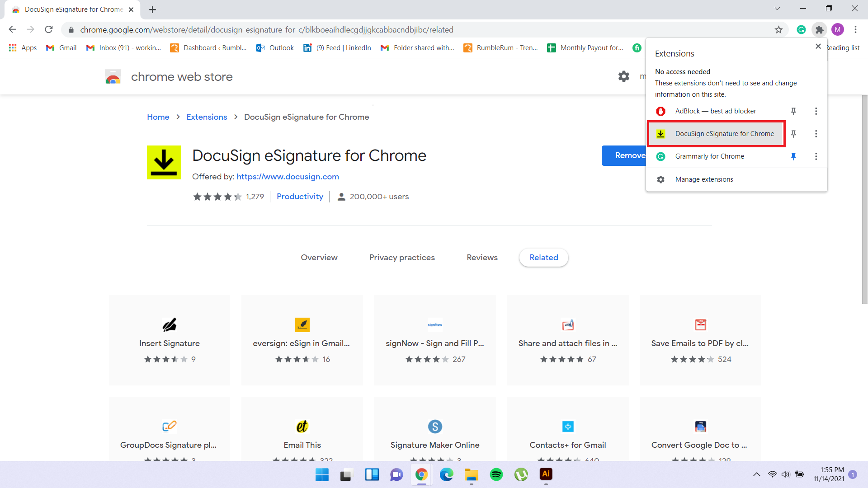Open eversign eSign in Gmail card
This screenshot has width=868, height=488.
coord(302,340)
